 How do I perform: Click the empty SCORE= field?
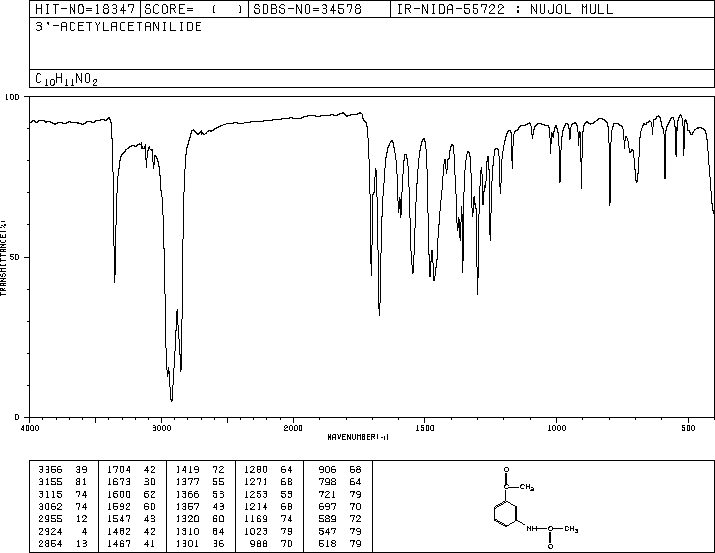(x=194, y=9)
